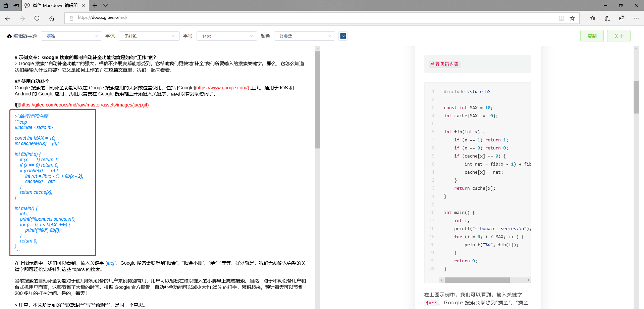644x309 pixels.
Task: Open the favorites list (Hub) icon
Action: (x=592, y=18)
